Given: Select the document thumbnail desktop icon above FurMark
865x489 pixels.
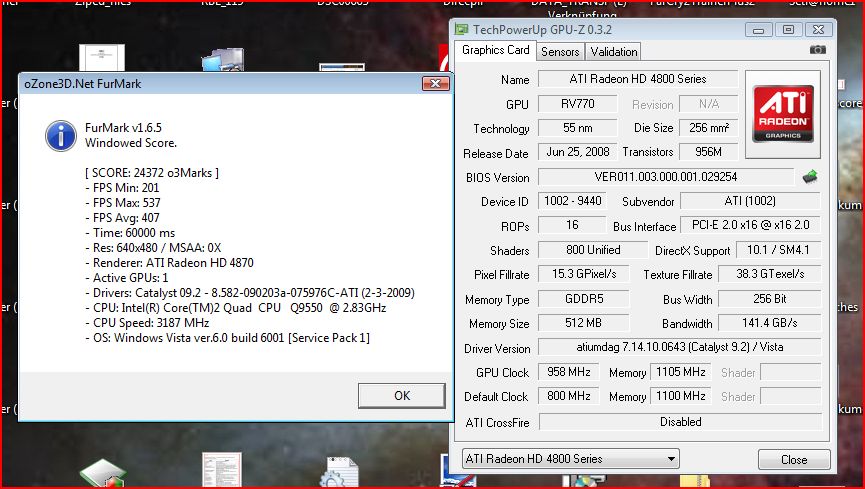Looking at the screenshot, I should pos(102,58).
